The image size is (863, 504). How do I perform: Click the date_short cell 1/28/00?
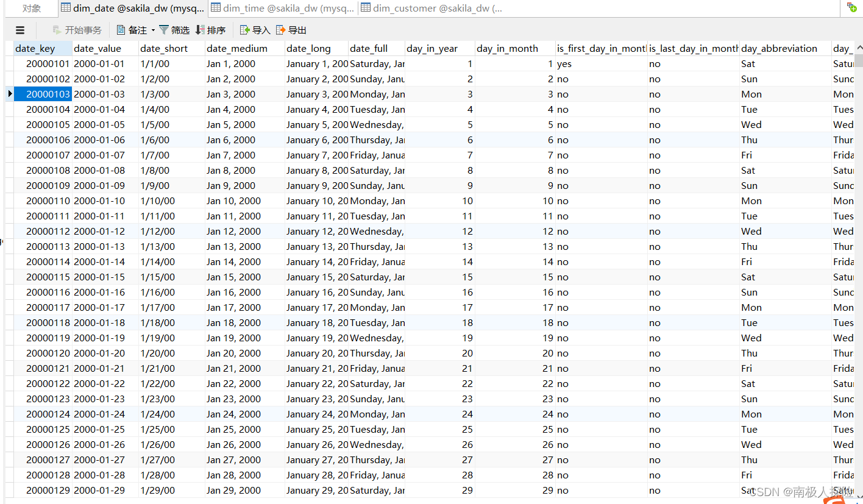(x=172, y=475)
